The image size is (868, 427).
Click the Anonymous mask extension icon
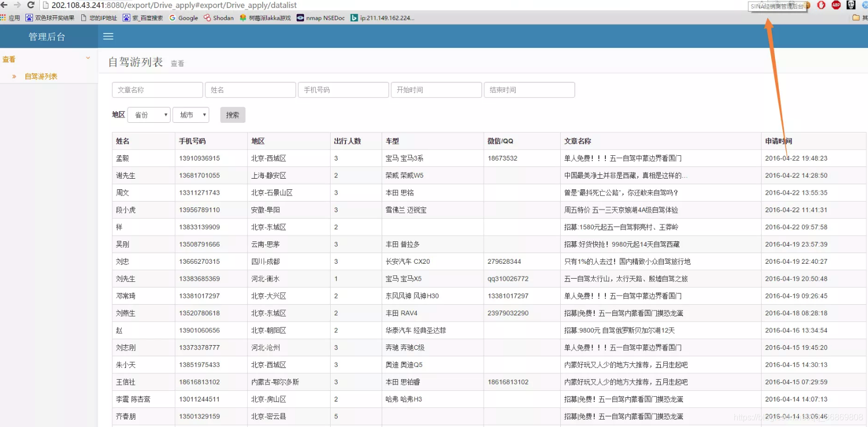tap(851, 5)
